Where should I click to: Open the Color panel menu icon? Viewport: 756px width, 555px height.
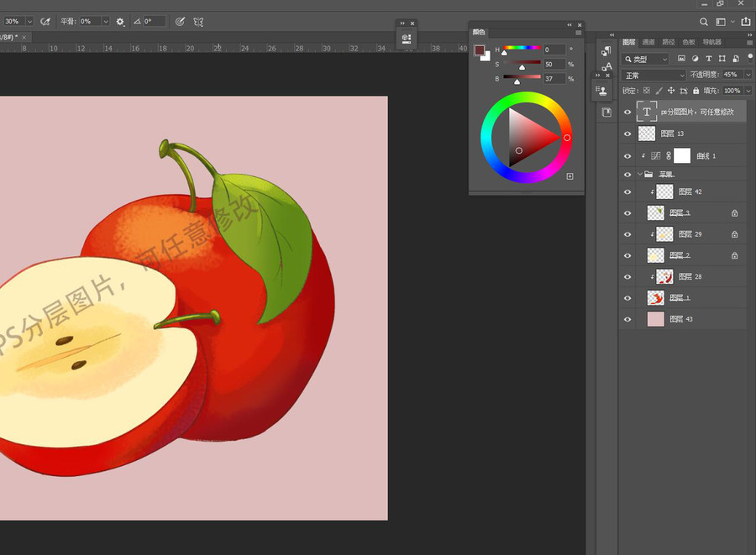pos(578,33)
